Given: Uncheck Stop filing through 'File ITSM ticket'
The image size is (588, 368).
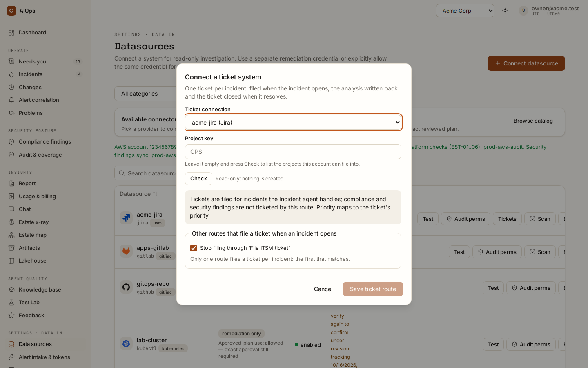Looking at the screenshot, I should (194, 248).
